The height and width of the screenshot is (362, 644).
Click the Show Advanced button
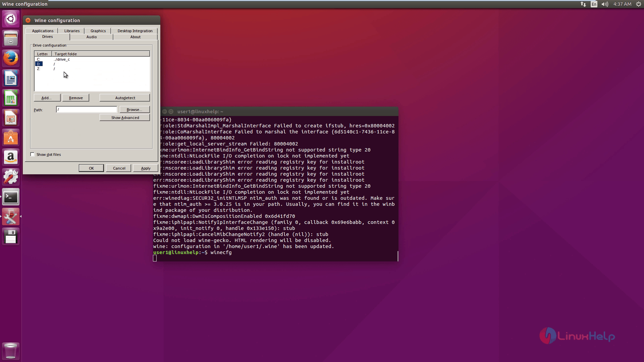[x=125, y=118]
